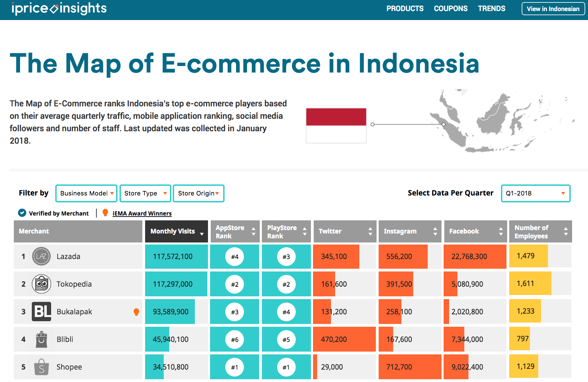Click Blibli's PlayStore rank #5 badge
Image resolution: width=588 pixels, height=382 pixels.
click(286, 340)
